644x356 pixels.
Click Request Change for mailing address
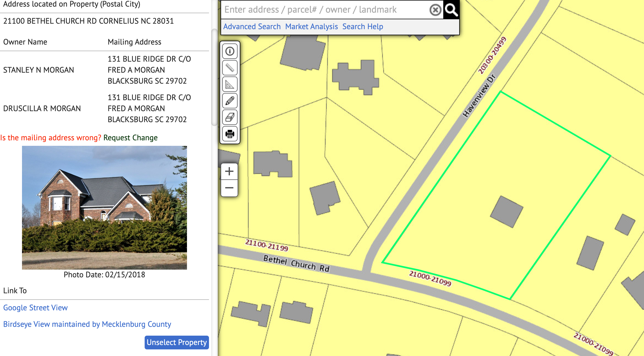(x=130, y=138)
